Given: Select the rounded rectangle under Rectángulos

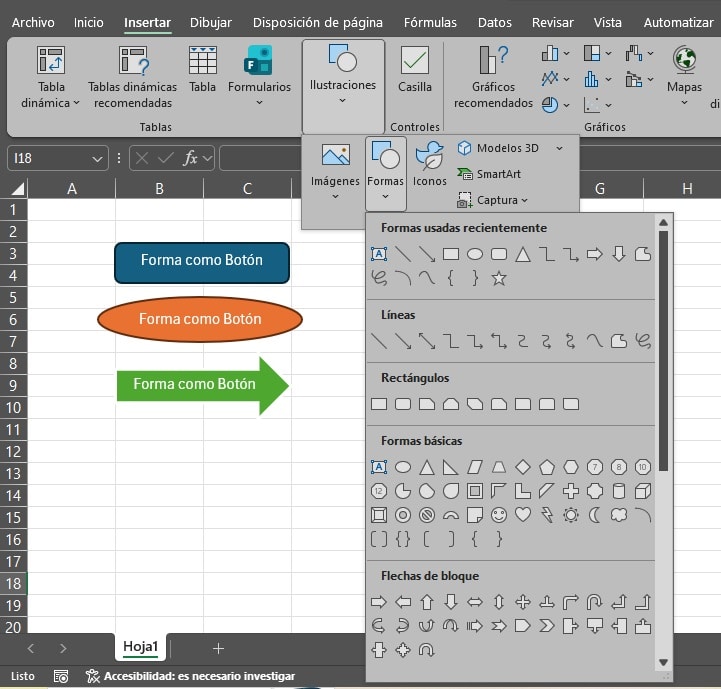Looking at the screenshot, I should 403,404.
